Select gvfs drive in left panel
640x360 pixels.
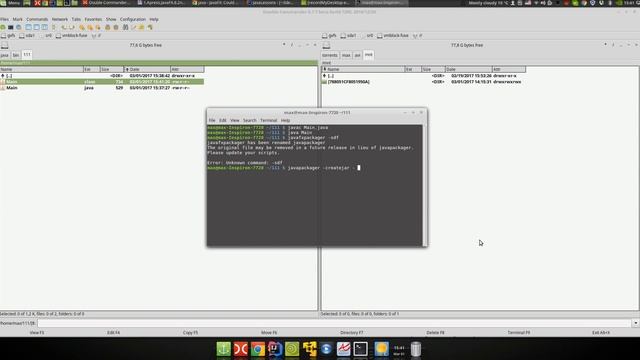(8, 36)
